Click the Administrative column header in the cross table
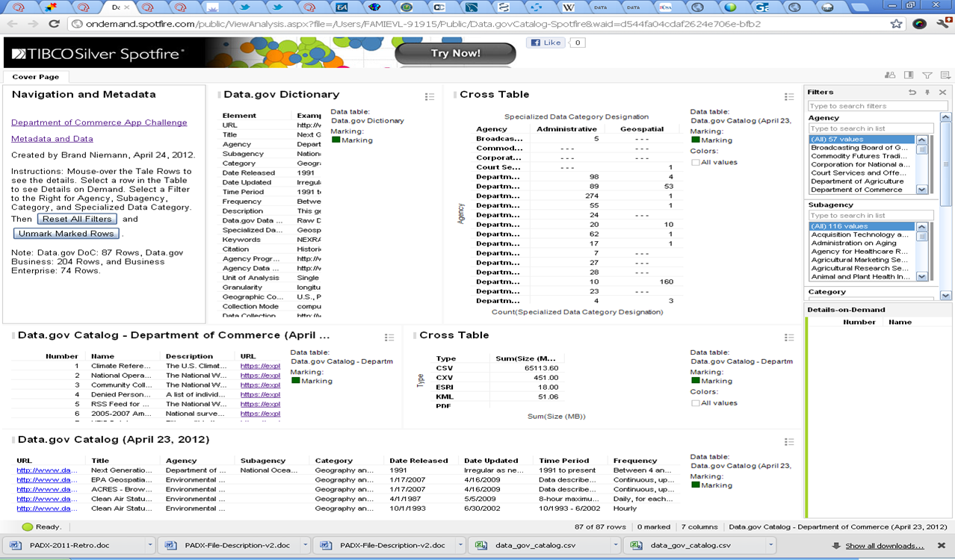955x560 pixels. coord(567,129)
